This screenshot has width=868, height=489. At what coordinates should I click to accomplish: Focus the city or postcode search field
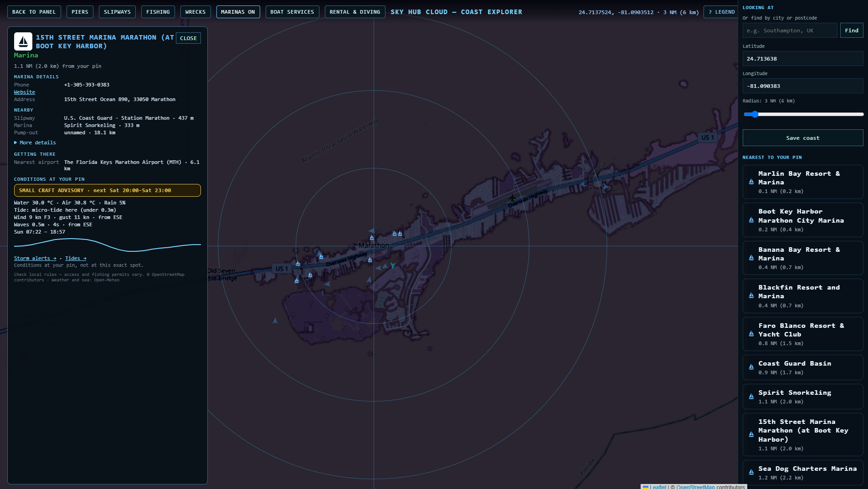coord(790,31)
